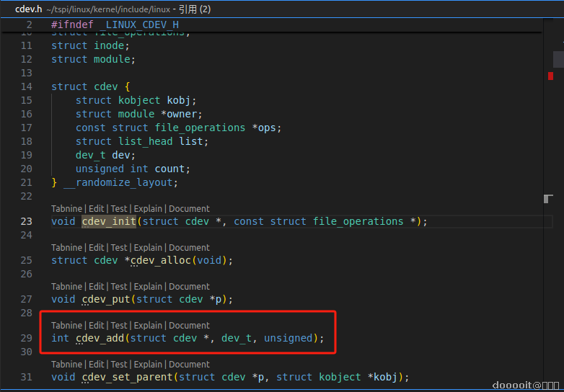Image resolution: width=564 pixels, height=392 pixels.
Task: Click Document code lens above cdev_set_parent
Action: click(x=189, y=364)
